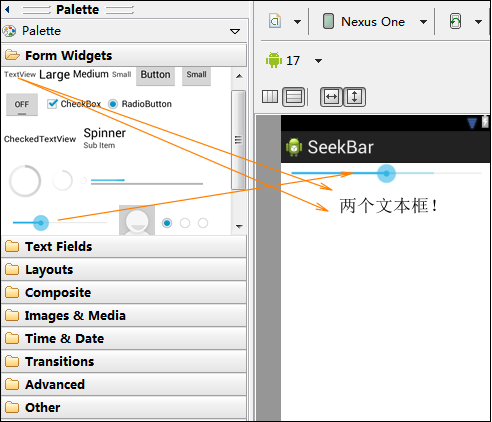Select the RadioButton widget
Screen dimensions: 492x422
point(140,104)
